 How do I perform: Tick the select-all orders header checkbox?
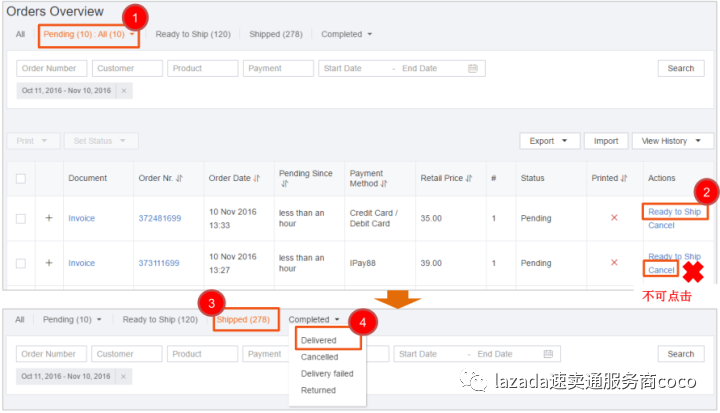[21, 179]
